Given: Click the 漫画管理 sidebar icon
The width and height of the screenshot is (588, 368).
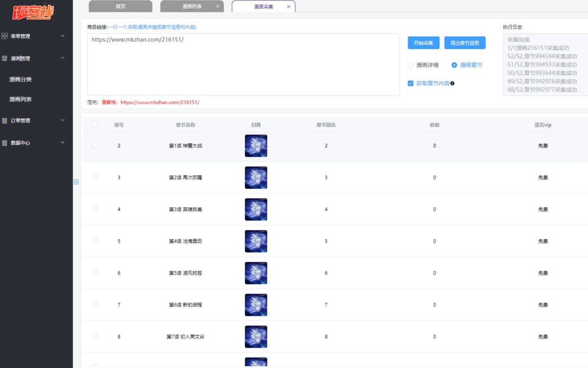Looking at the screenshot, I should point(5,58).
